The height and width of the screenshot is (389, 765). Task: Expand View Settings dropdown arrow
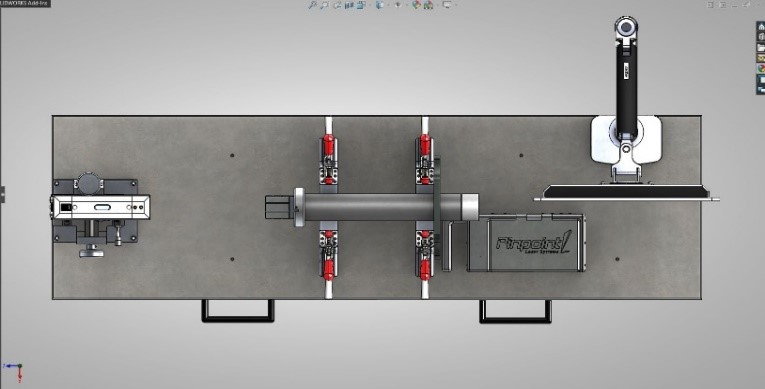pos(455,5)
